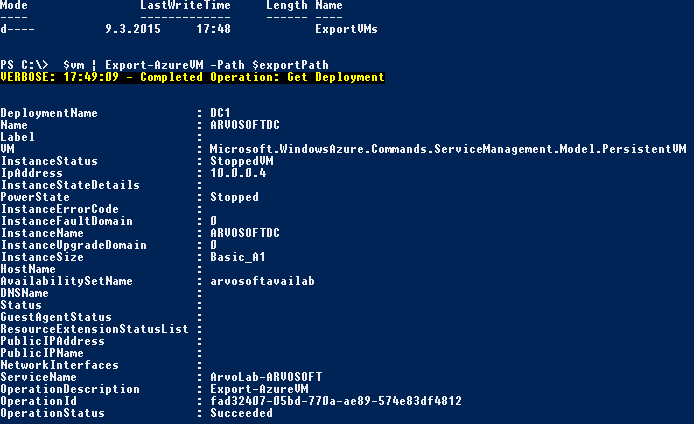This screenshot has width=694, height=424.
Task: Click the PowerState value Stopped
Action: click(234, 197)
